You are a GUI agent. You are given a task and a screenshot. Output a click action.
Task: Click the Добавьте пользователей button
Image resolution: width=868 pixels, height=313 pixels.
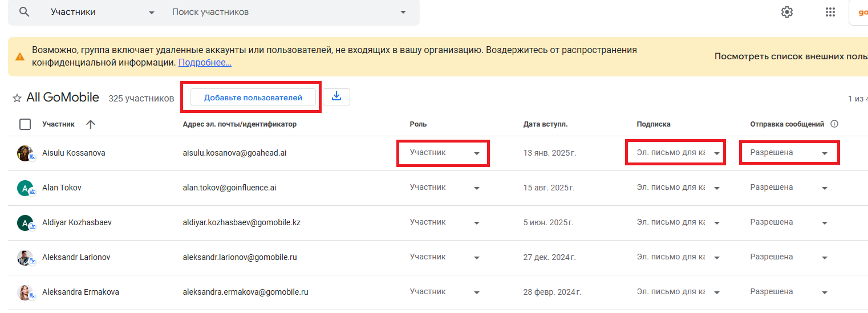(253, 97)
